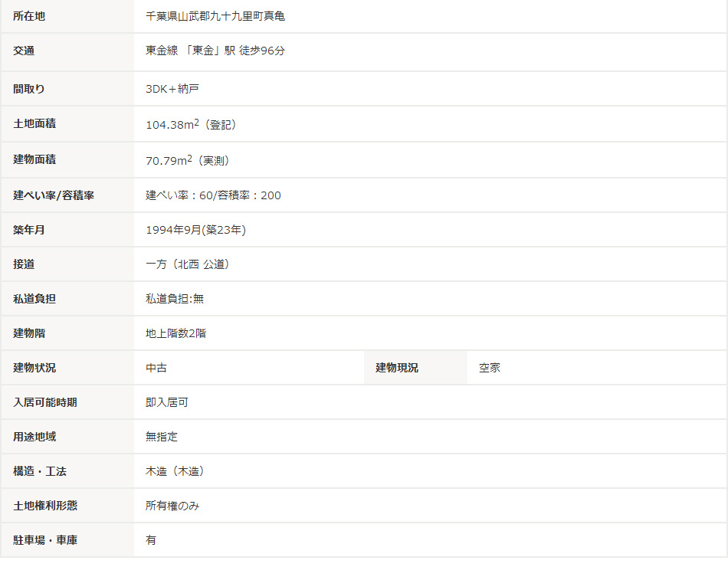
Task: Click the 私道負担:無 value
Action: click(175, 299)
